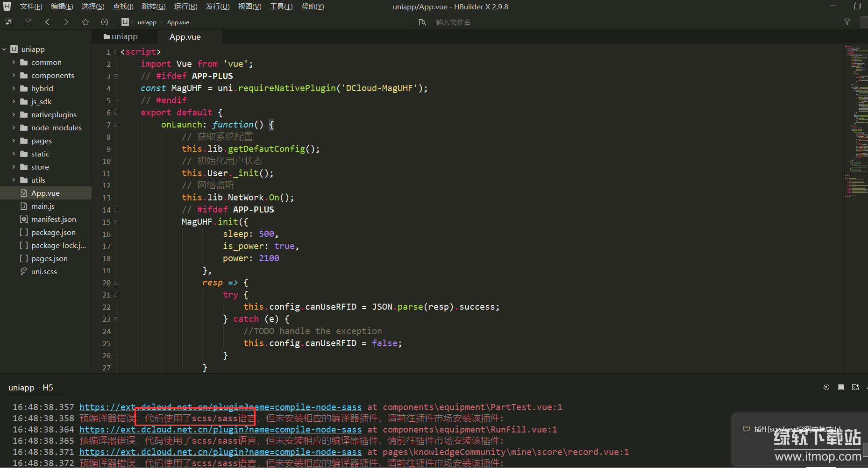Open a new terminal from console icon
The width and height of the screenshot is (868, 468).
coord(855,387)
